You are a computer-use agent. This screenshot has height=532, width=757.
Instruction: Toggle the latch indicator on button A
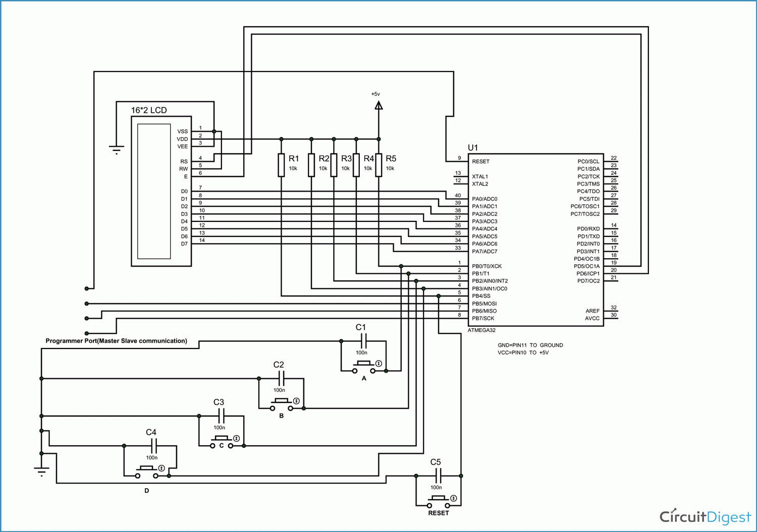click(379, 364)
